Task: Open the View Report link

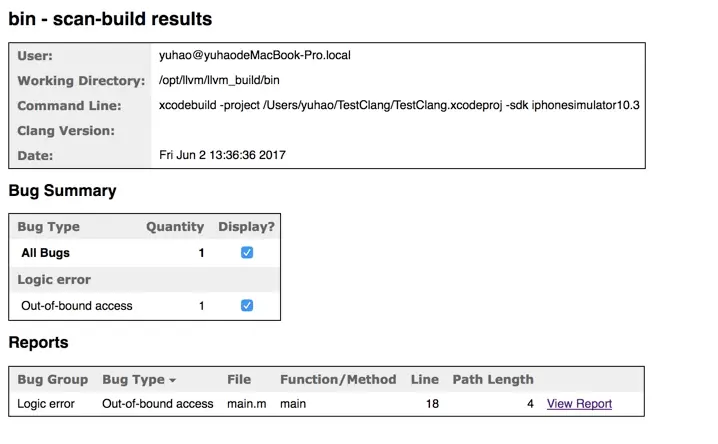Action: 579,404
